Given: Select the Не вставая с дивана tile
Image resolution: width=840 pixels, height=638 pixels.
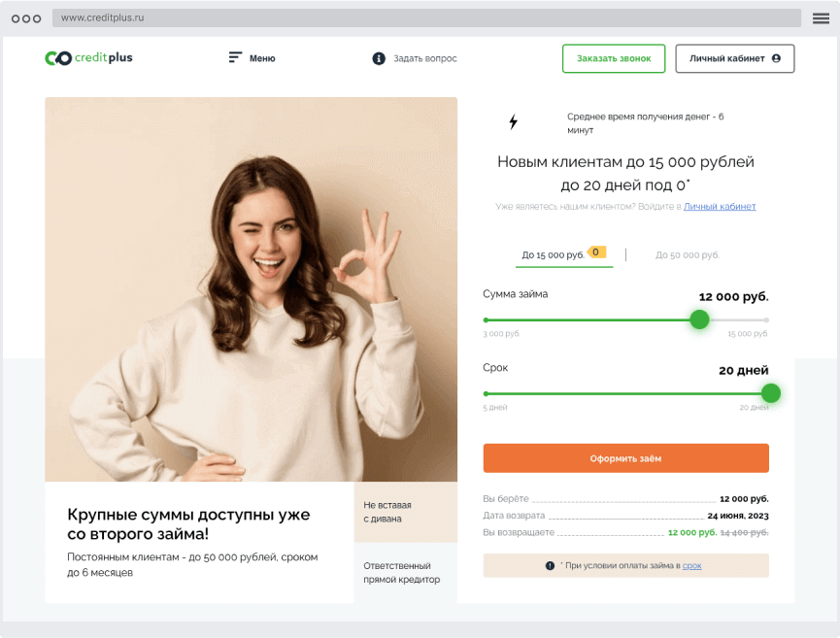Looking at the screenshot, I should tap(405, 512).
